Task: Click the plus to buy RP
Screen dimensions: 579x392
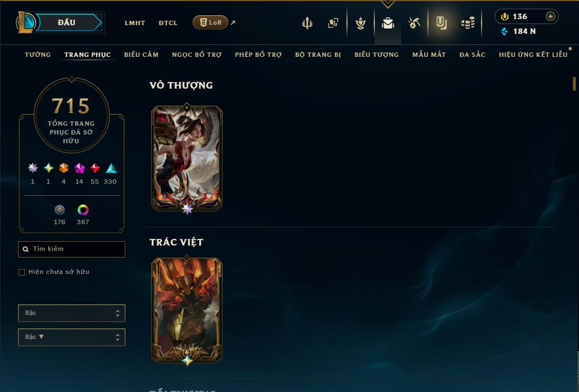Action: 550,16
